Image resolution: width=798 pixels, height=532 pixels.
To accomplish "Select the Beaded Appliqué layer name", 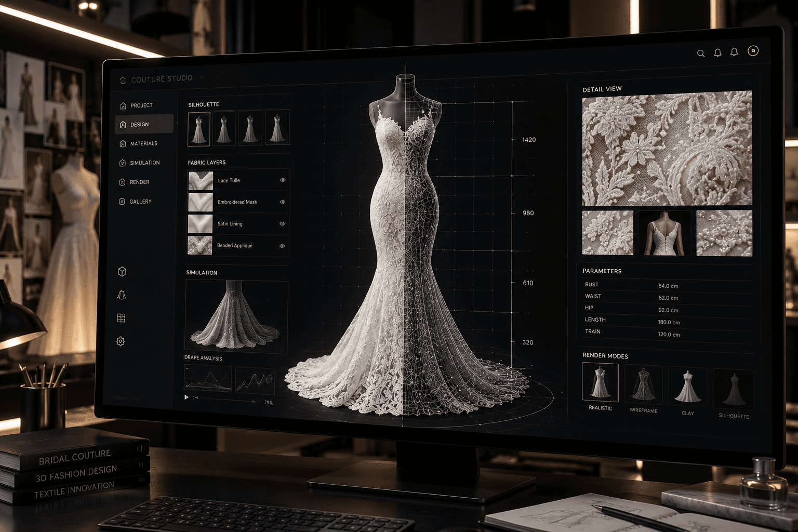I will [235, 245].
